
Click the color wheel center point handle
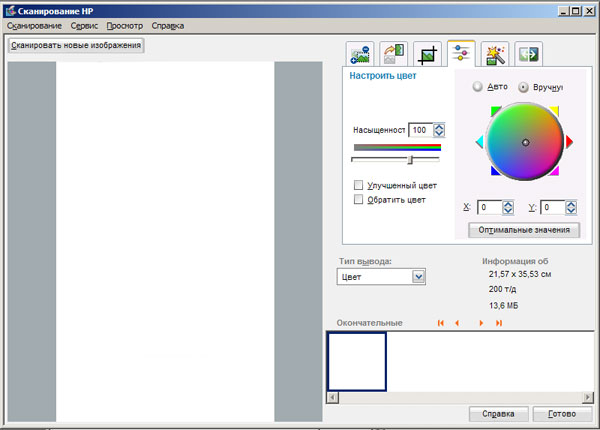525,142
